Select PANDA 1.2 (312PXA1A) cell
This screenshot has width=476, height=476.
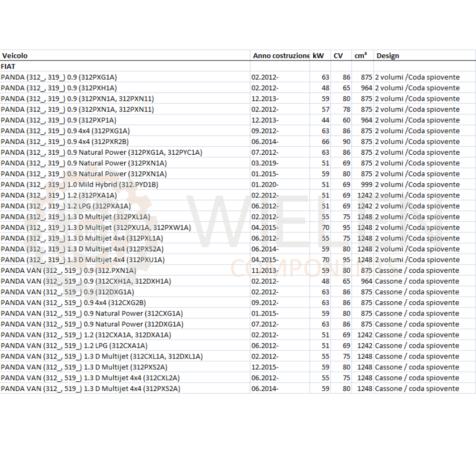point(125,195)
